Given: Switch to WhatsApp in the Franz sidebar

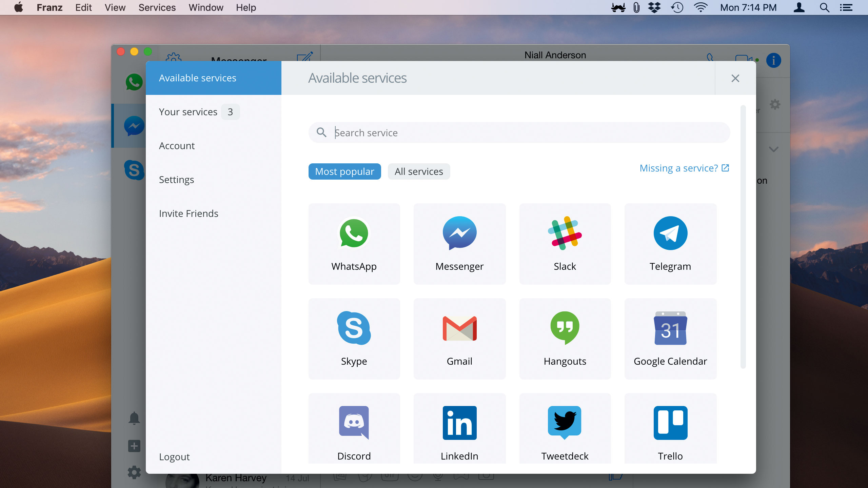Looking at the screenshot, I should 134,82.
